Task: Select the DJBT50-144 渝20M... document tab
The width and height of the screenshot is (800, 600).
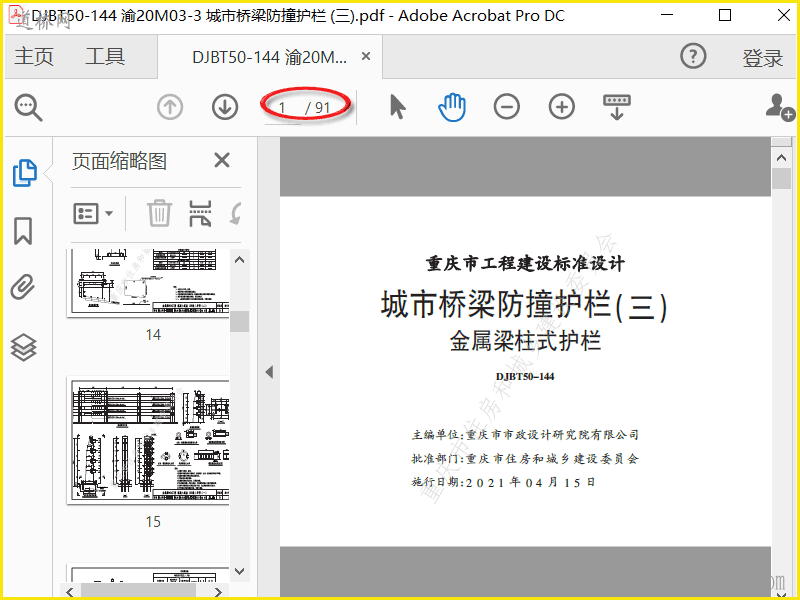Action: coord(269,57)
